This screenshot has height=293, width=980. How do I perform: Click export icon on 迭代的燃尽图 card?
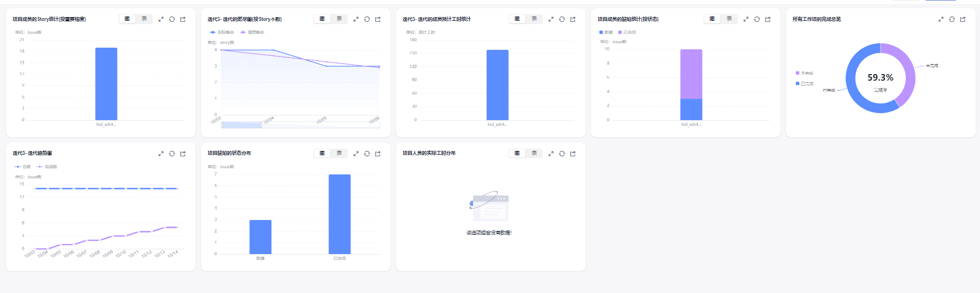378,19
